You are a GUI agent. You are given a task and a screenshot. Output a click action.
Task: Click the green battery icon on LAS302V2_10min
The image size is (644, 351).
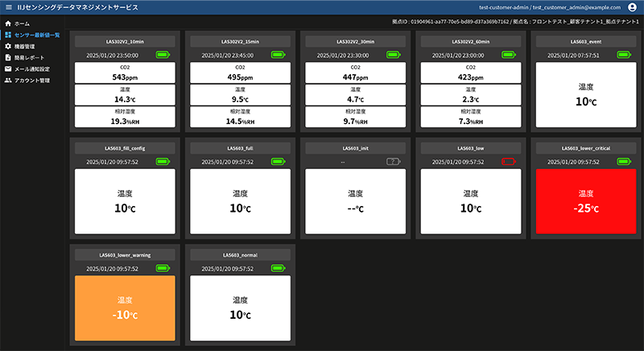165,55
